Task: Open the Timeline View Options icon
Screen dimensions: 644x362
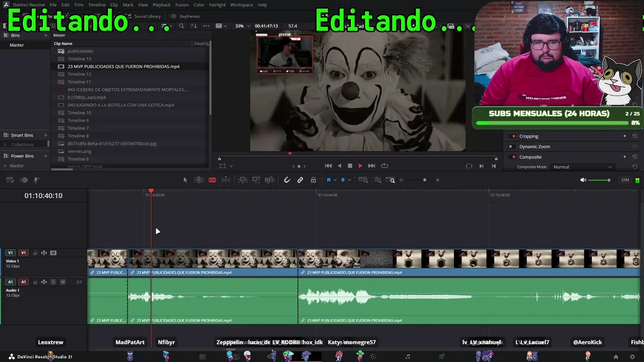Action: 11,180
